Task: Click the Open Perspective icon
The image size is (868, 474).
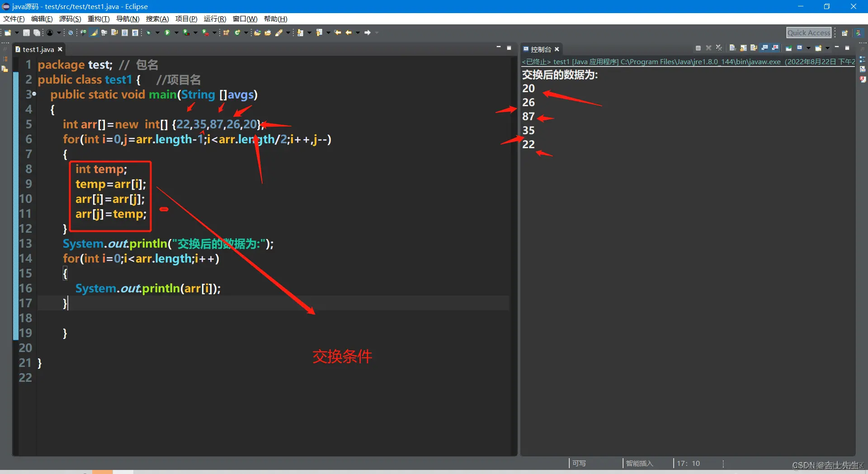Action: pos(844,33)
